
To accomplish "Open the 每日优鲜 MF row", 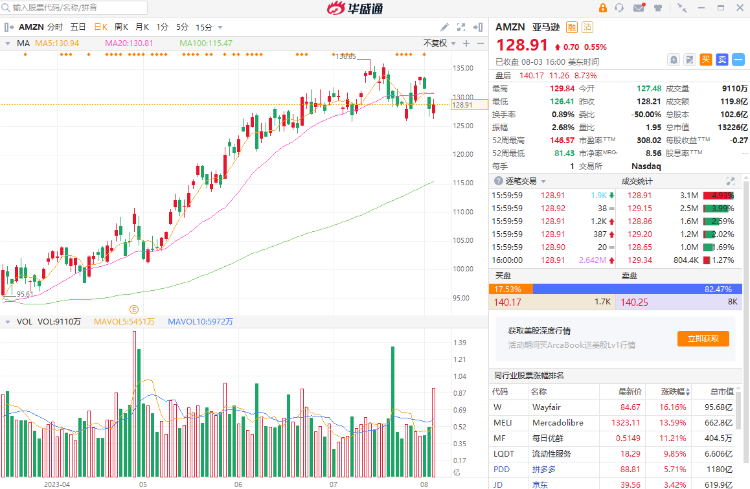I will pyautogui.click(x=613, y=438).
